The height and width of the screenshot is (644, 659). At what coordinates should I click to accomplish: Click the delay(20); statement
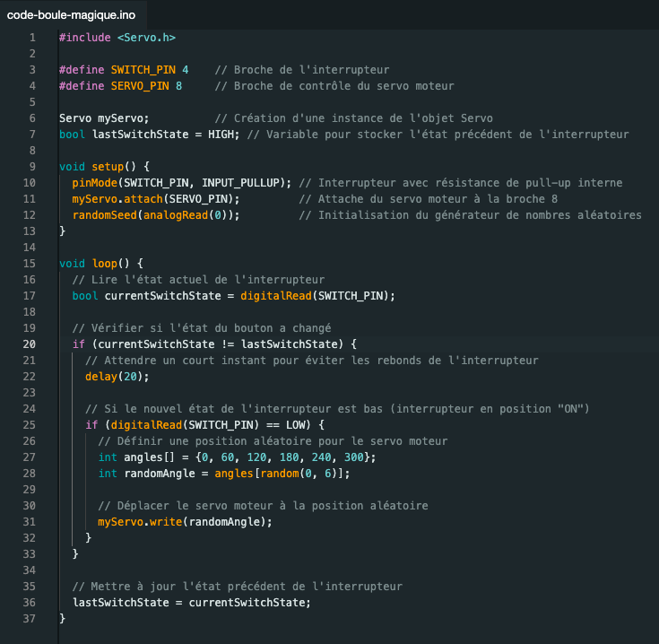(117, 377)
